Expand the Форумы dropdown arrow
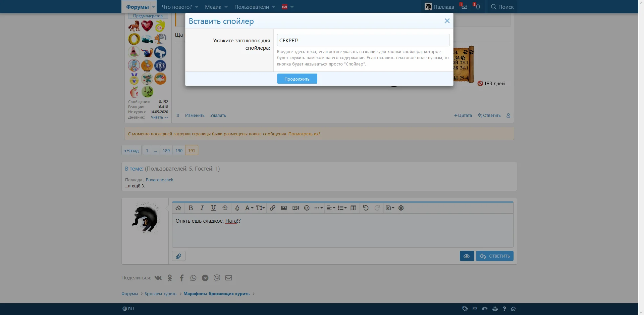Screen dimensions: 644x315 pyautogui.click(x=154, y=7)
